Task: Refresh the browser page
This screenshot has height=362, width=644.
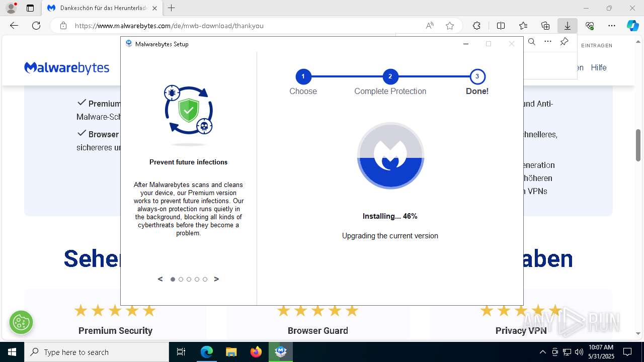Action: (36, 26)
